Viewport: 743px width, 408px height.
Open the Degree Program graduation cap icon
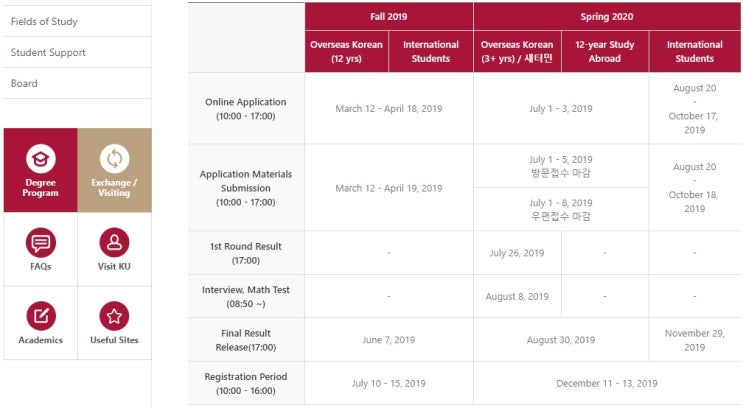[x=41, y=158]
